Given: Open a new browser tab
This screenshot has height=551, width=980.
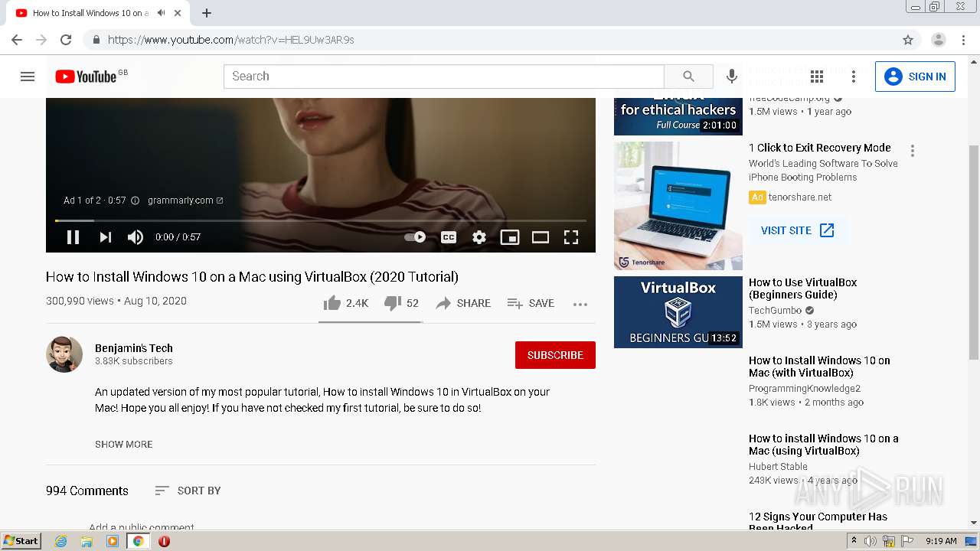Looking at the screenshot, I should (x=207, y=13).
